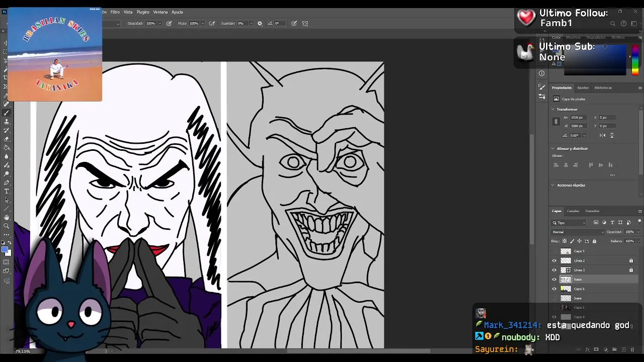Toggle pressure for size icon

pos(294,23)
